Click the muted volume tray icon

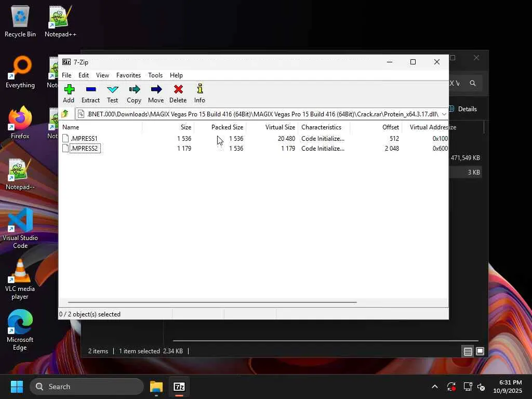[x=481, y=387]
